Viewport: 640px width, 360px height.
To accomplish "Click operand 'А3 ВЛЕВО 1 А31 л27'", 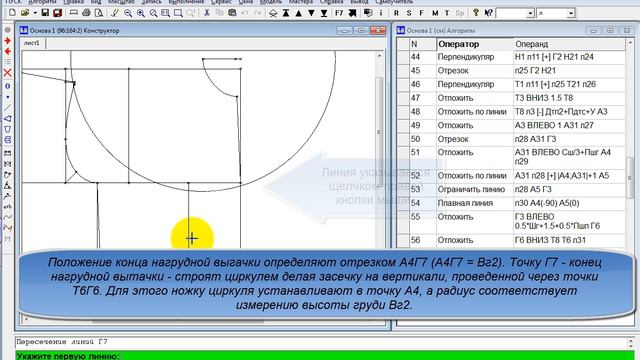I will pyautogui.click(x=554, y=125).
